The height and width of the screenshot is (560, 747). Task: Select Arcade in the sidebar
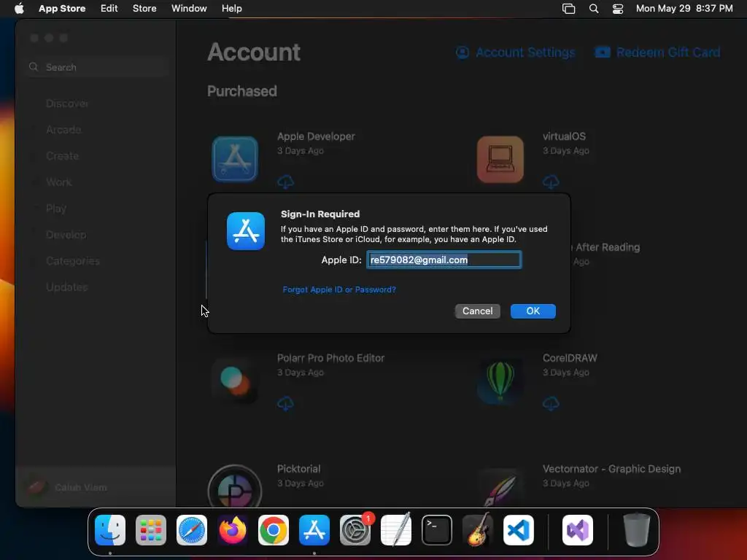click(63, 130)
